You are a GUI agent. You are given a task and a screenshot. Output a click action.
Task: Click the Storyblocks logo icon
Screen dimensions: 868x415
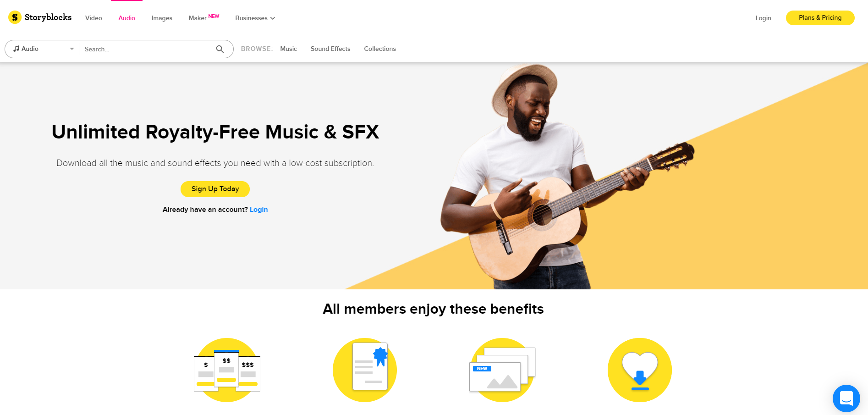pyautogui.click(x=15, y=17)
